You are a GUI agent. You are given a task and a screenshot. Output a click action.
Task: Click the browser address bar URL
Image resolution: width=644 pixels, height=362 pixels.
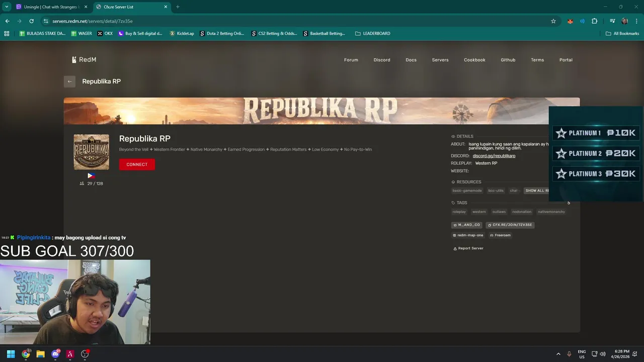(93, 21)
